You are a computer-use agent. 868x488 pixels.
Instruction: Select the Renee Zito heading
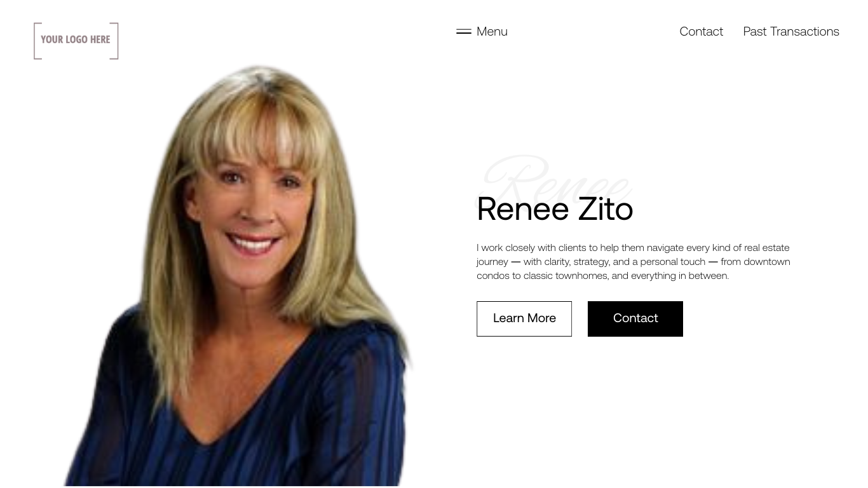555,209
